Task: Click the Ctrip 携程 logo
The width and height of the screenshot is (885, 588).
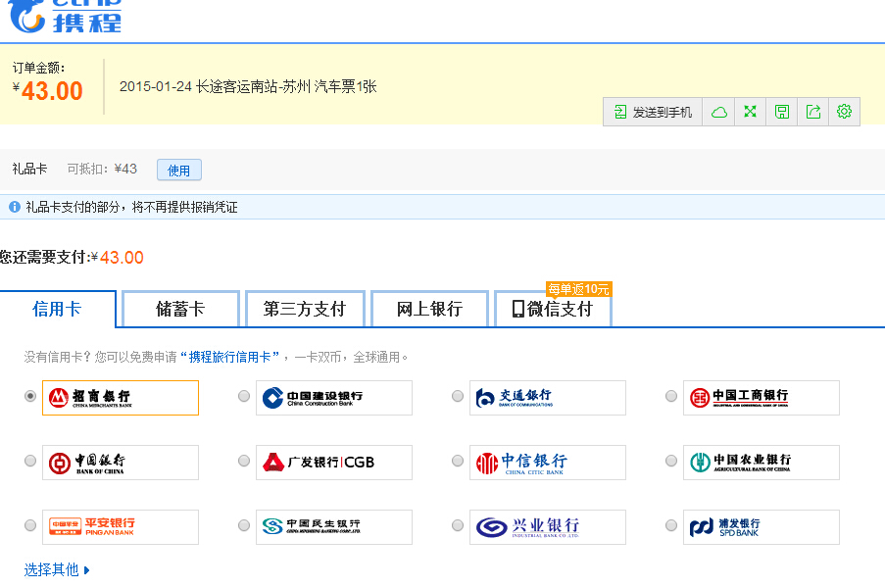Action: [x=66, y=17]
